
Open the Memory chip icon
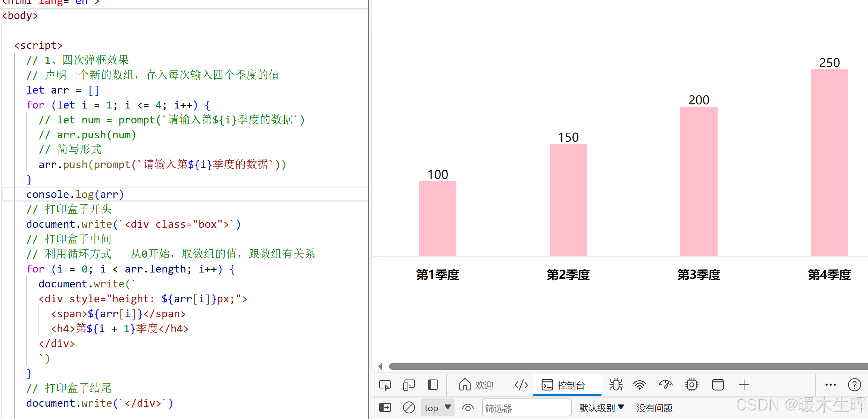[x=691, y=385]
